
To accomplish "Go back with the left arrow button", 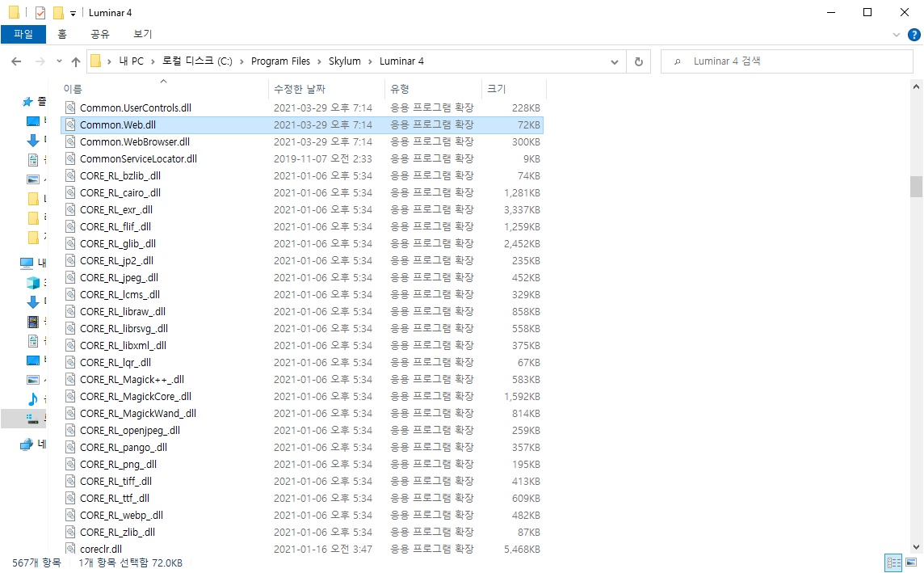I will point(16,61).
